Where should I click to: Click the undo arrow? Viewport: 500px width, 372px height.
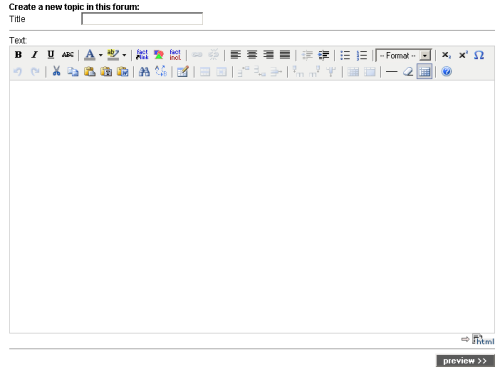(18, 72)
